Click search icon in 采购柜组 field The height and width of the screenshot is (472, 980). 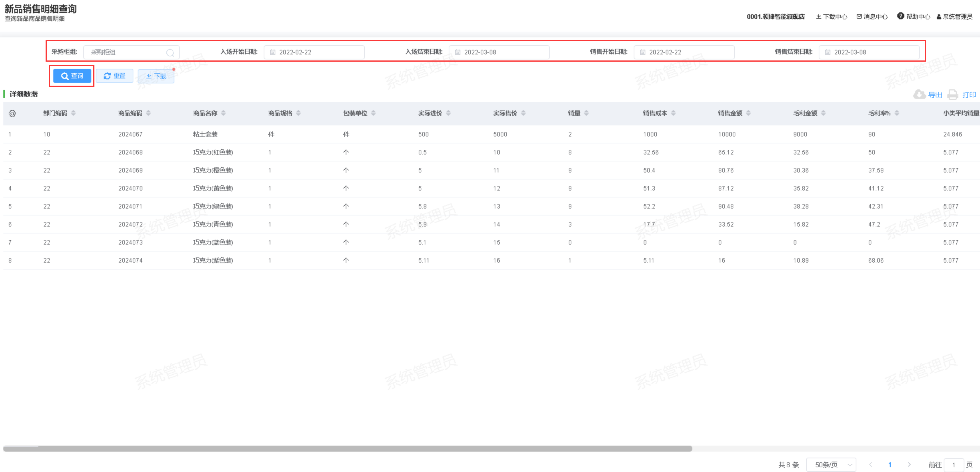point(170,52)
